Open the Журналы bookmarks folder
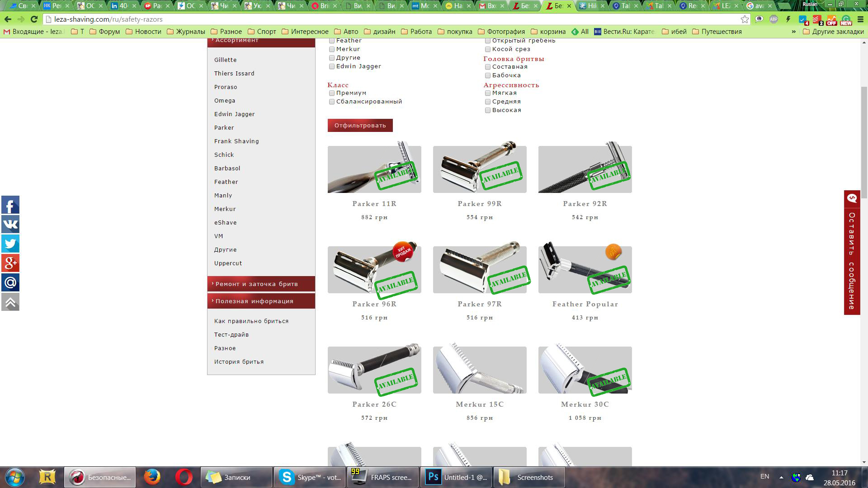The image size is (868, 488). (x=186, y=32)
